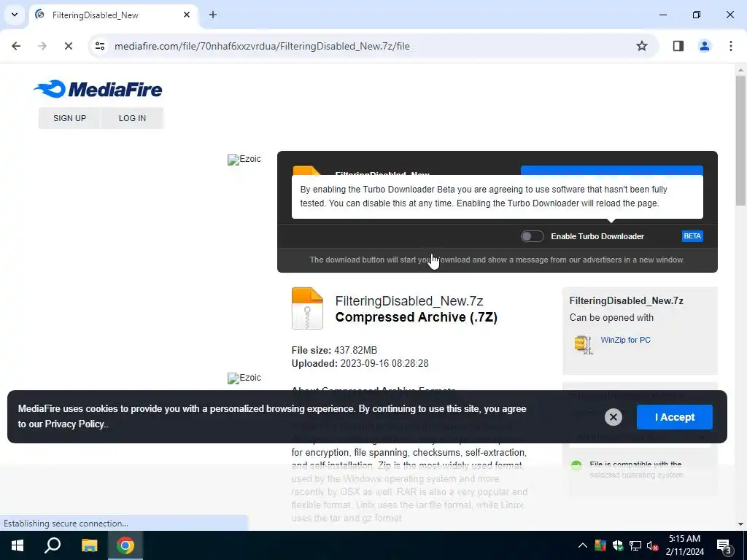Click the lower Ezoic ad placeholder

click(244, 378)
